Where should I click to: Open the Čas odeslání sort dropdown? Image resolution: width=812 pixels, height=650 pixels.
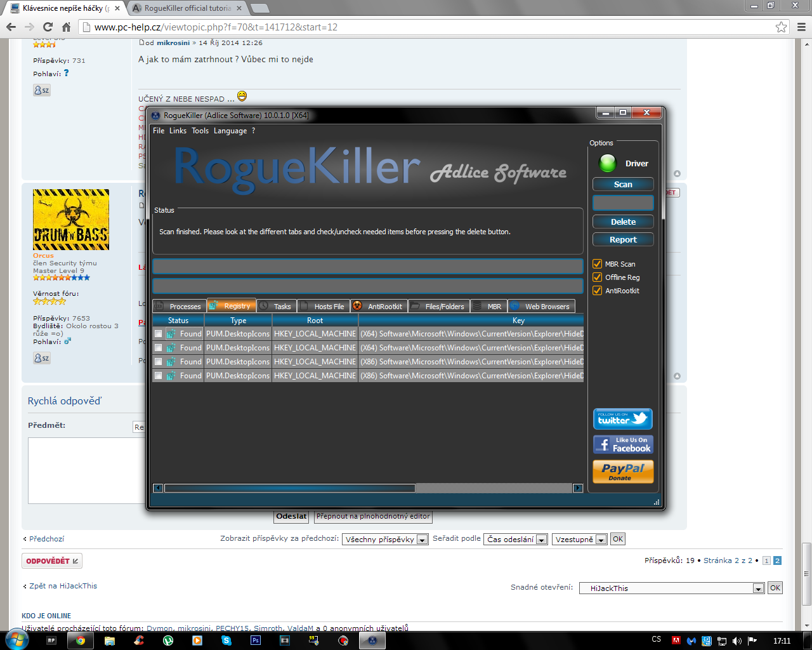pyautogui.click(x=515, y=539)
